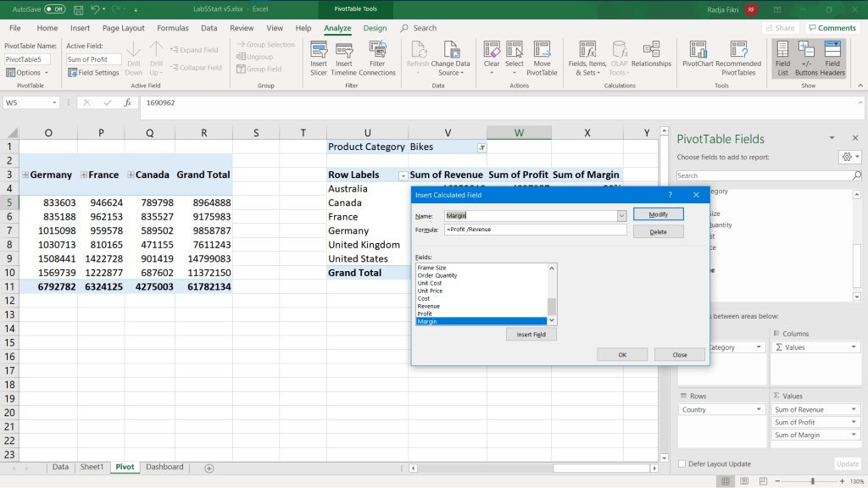Image resolution: width=868 pixels, height=488 pixels.
Task: Toggle the Field Headers display
Action: tap(832, 56)
